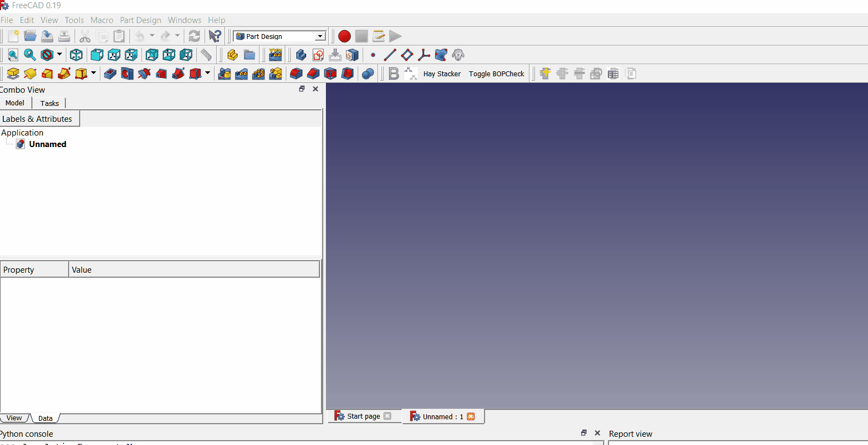Create a datum point

point(373,55)
